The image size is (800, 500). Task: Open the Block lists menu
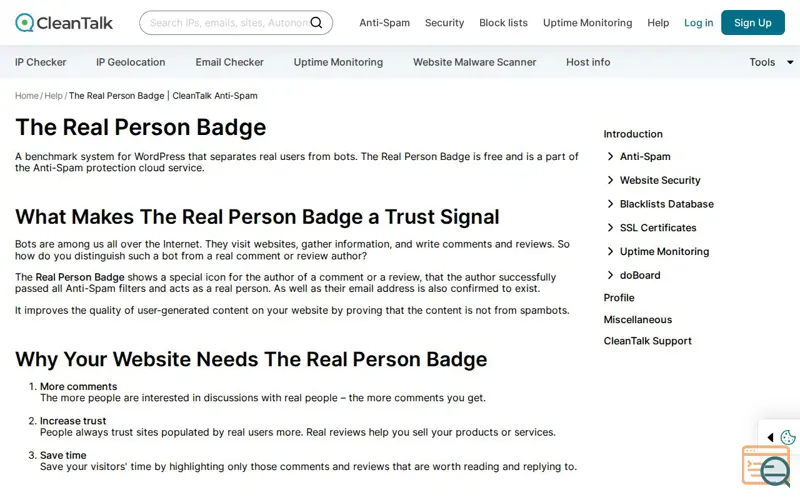[503, 23]
